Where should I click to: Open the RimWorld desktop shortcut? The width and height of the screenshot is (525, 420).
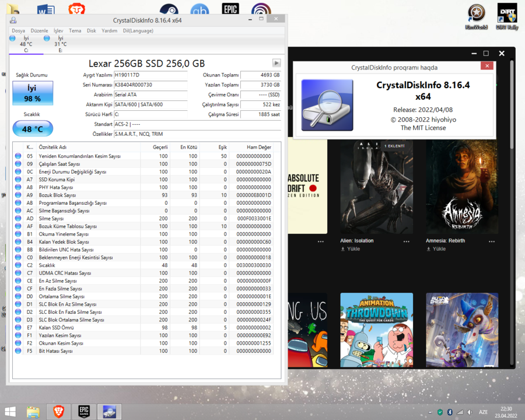pyautogui.click(x=477, y=16)
